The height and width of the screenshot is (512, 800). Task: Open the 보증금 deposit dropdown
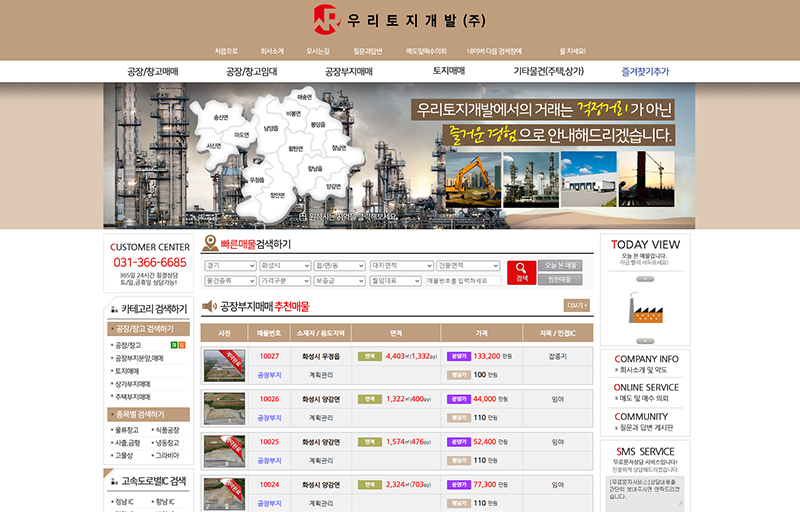coord(339,281)
